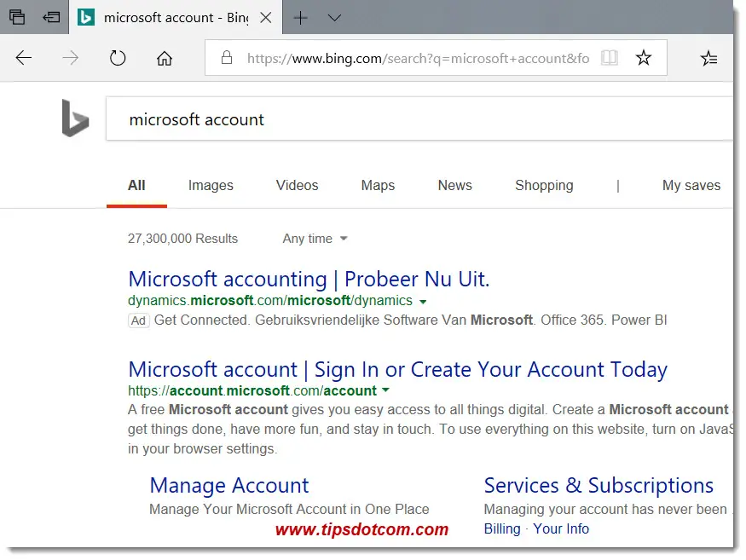The width and height of the screenshot is (746, 560).
Task: Set these tabs aside icon
Action: tap(51, 17)
